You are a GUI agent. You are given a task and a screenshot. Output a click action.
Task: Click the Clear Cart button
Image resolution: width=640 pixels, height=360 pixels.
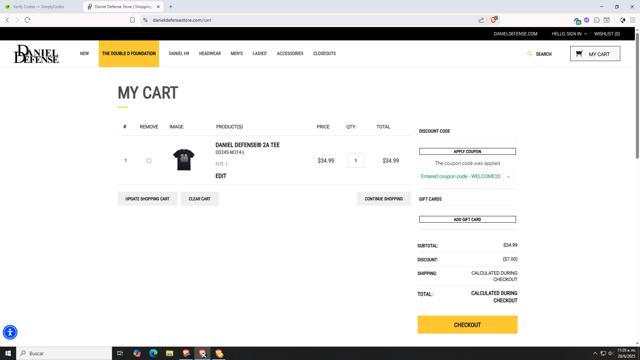pyautogui.click(x=200, y=199)
